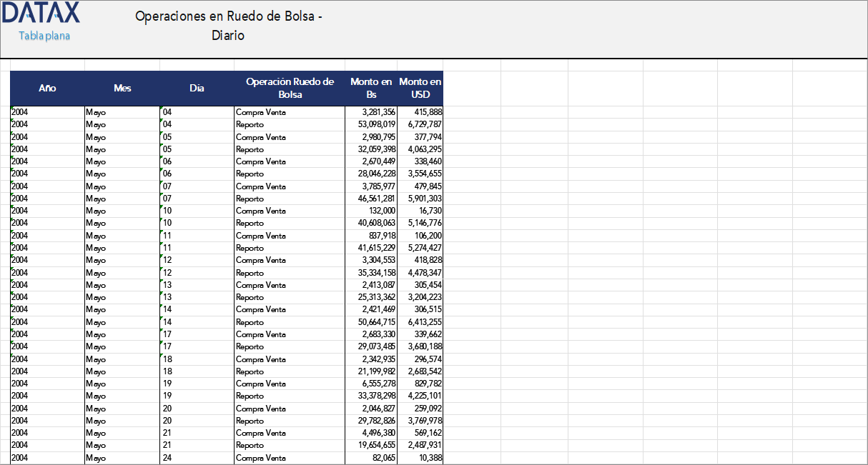Select the first Compra Venta cell
This screenshot has height=465, width=868.
click(255, 111)
